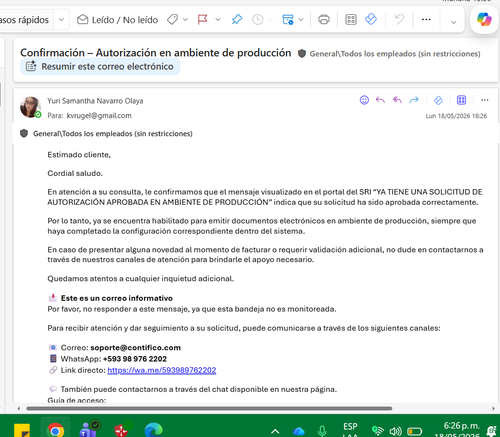Open the snooze dropdown arrow

tap(271, 20)
